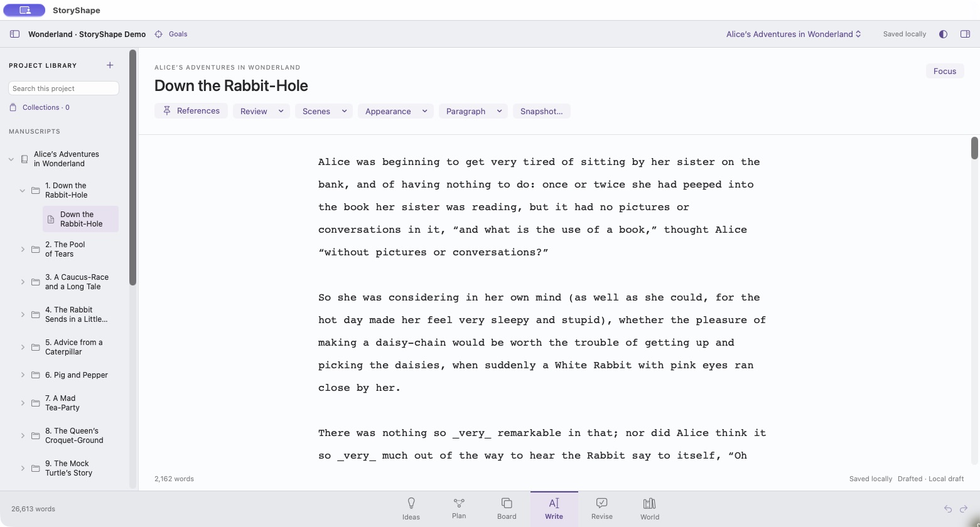This screenshot has height=527, width=980.
Task: Open the Collections clipboard icon
Action: [13, 107]
